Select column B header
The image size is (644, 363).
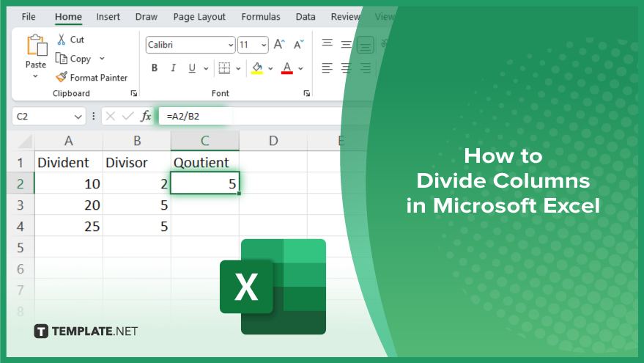137,141
